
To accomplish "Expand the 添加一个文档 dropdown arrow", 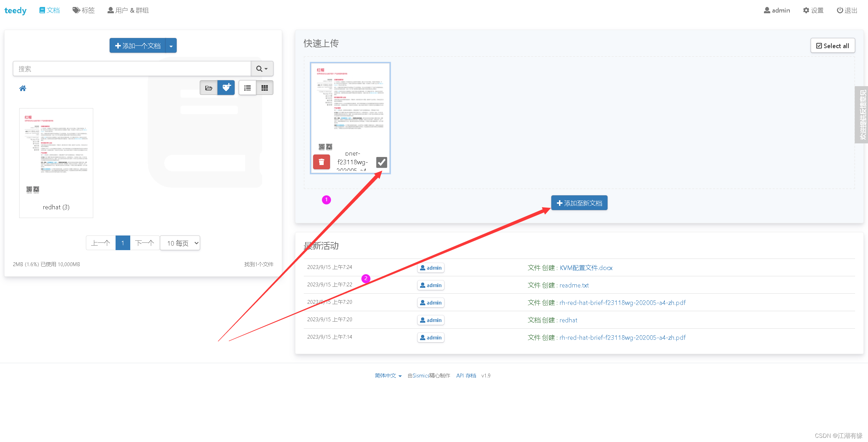I will coord(171,46).
